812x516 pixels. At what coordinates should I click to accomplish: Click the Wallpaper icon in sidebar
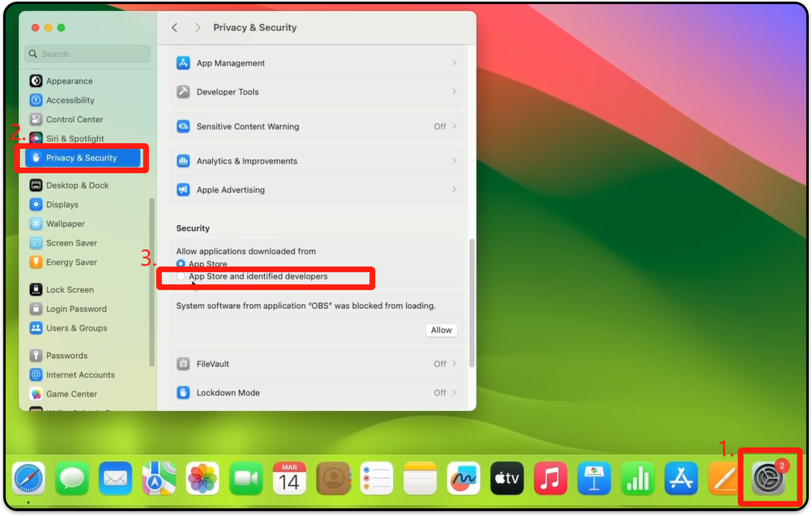click(x=36, y=224)
